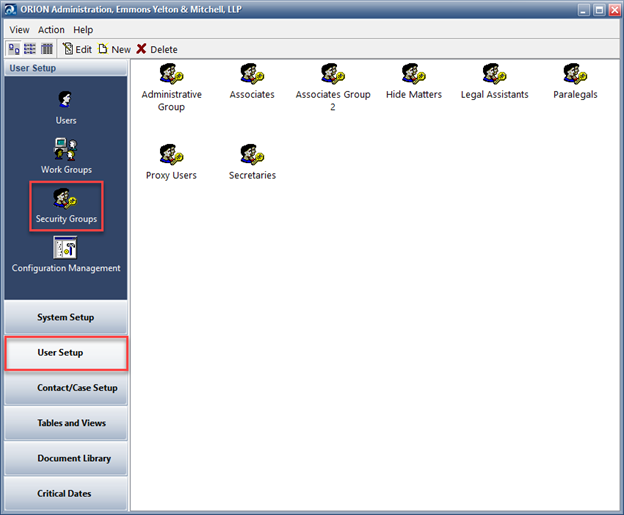Click the ORION application icon in title bar

[x=10, y=9]
